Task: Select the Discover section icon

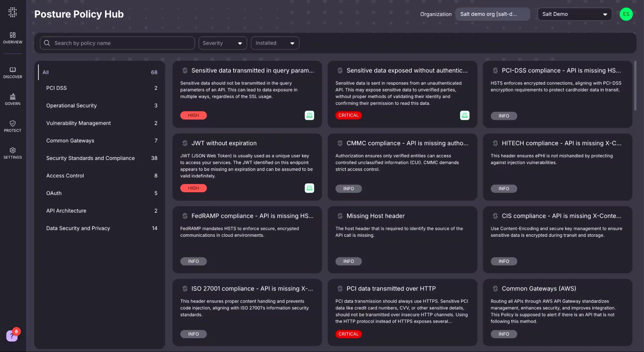Action: pos(13,72)
